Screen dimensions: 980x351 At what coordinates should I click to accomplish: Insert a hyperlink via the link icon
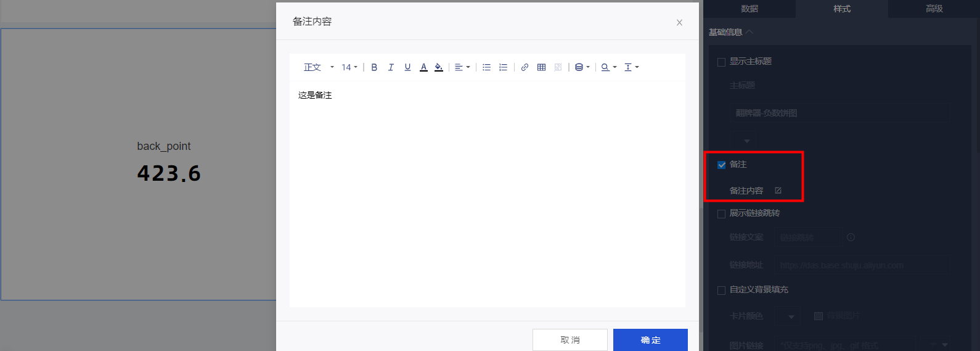tap(525, 67)
